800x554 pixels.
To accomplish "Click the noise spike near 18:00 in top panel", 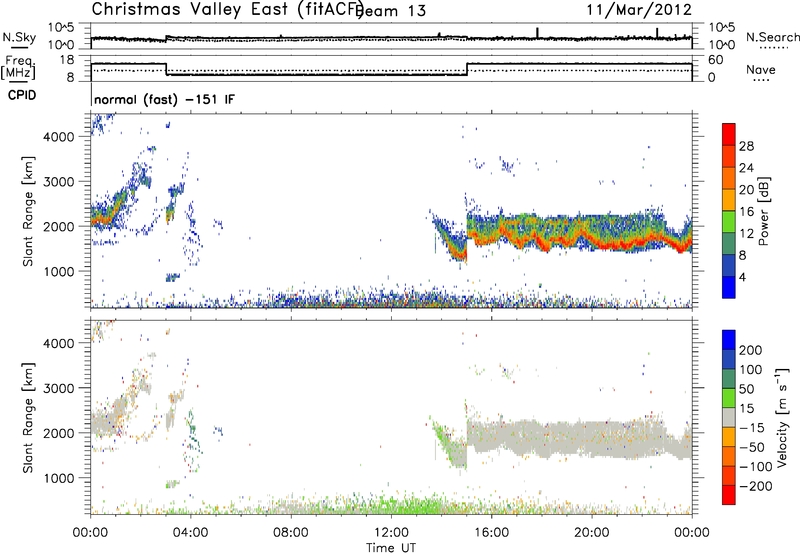I will tap(537, 33).
